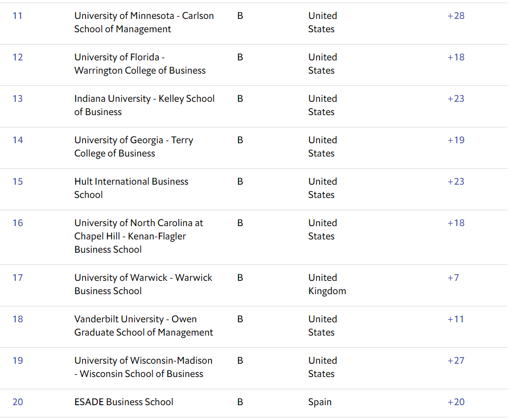Open Hult International Business School entry
512x420 pixels.
pos(131,188)
